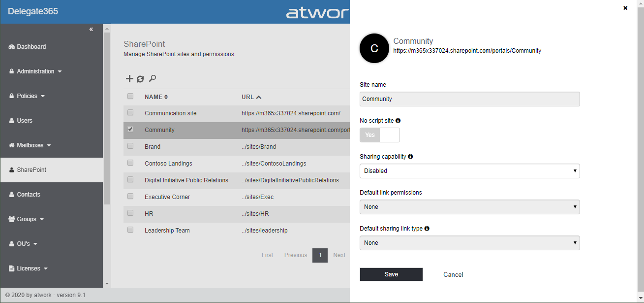644x303 pixels.
Task: Go to Next page in pagination
Action: coord(339,255)
